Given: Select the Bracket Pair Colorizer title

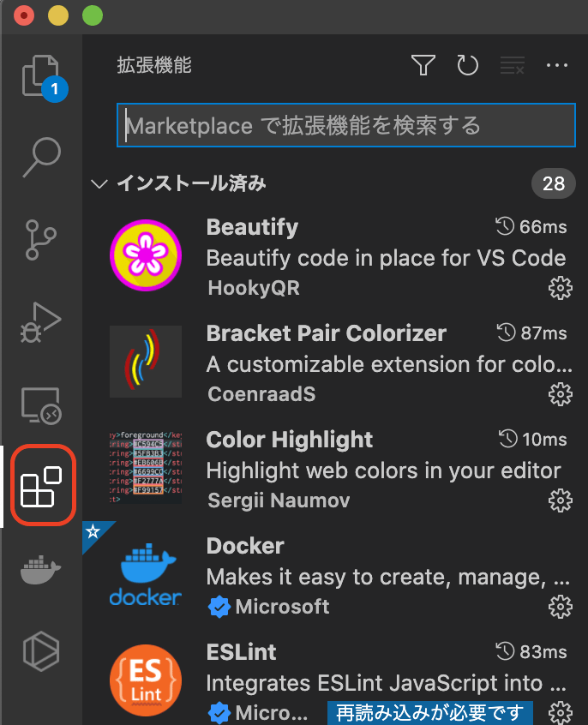Looking at the screenshot, I should (x=327, y=333).
